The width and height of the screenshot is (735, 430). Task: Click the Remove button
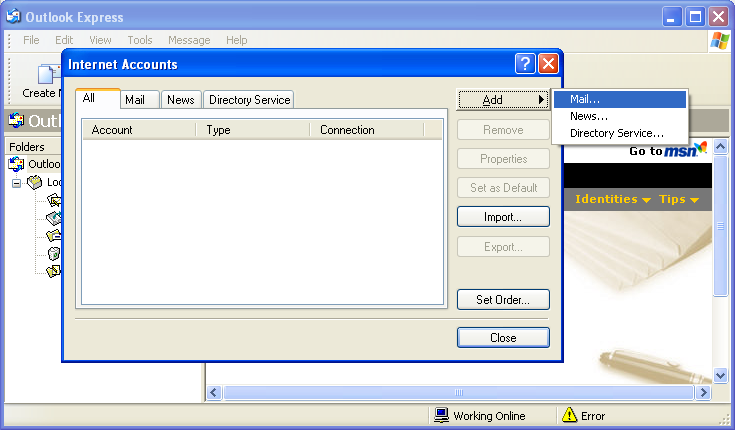[503, 130]
